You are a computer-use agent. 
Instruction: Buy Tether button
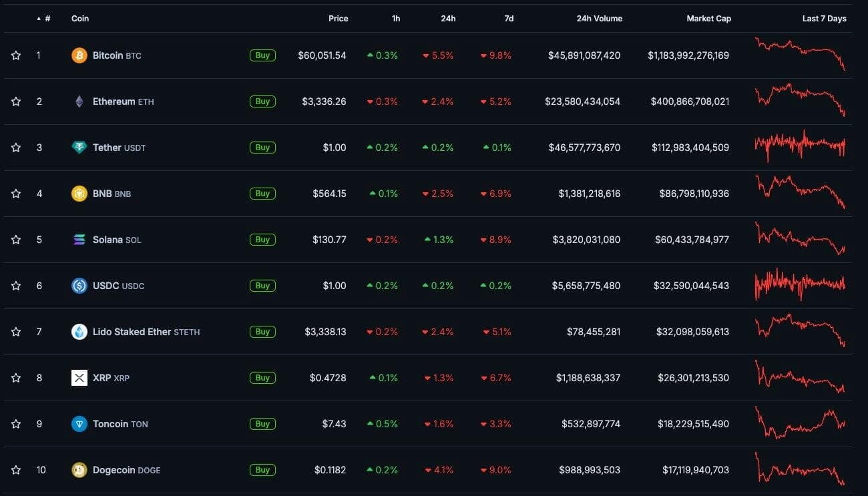262,148
